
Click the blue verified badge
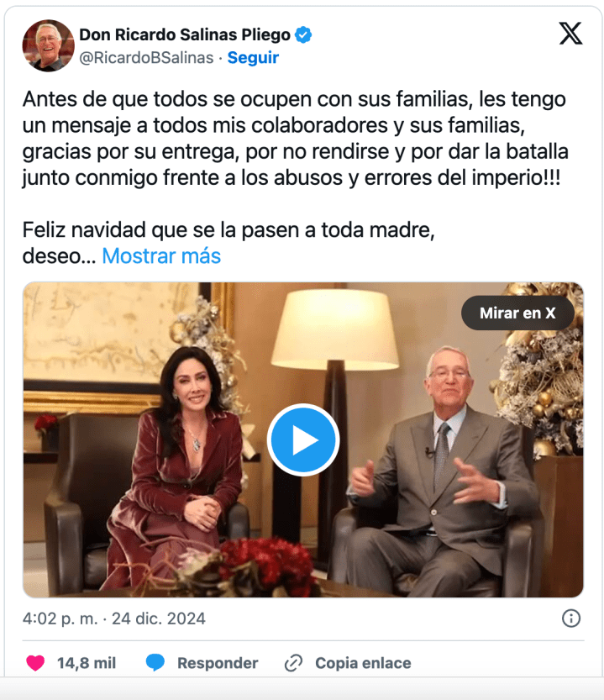click(x=303, y=34)
